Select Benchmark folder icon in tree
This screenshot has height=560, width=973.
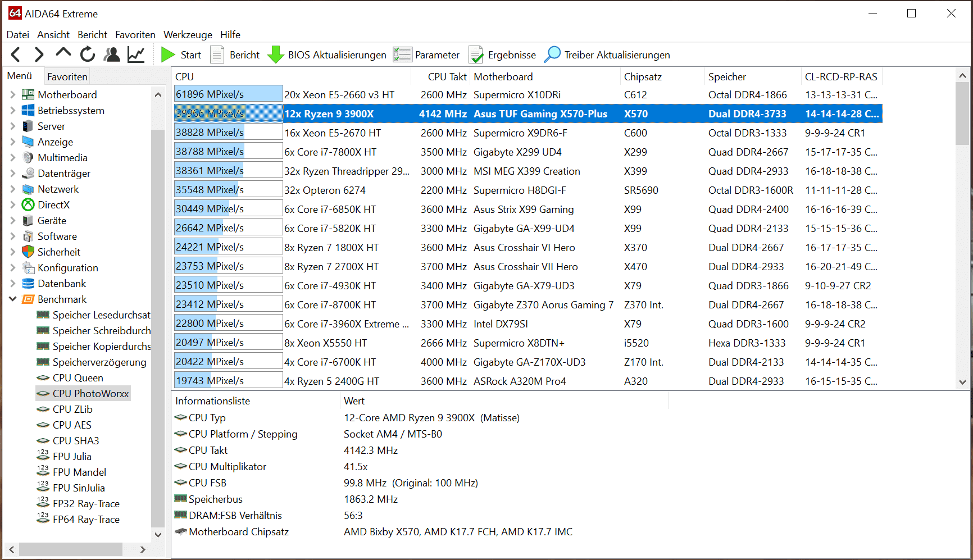28,299
